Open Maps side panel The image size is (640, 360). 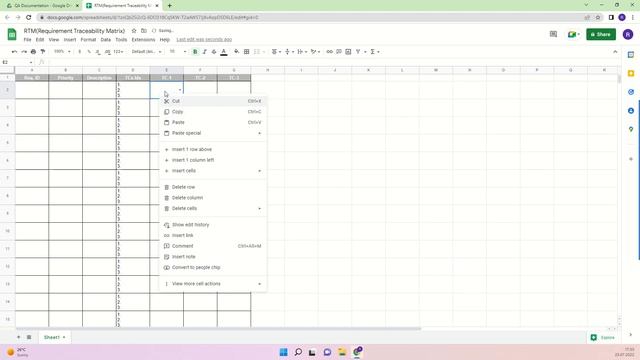tap(631, 129)
